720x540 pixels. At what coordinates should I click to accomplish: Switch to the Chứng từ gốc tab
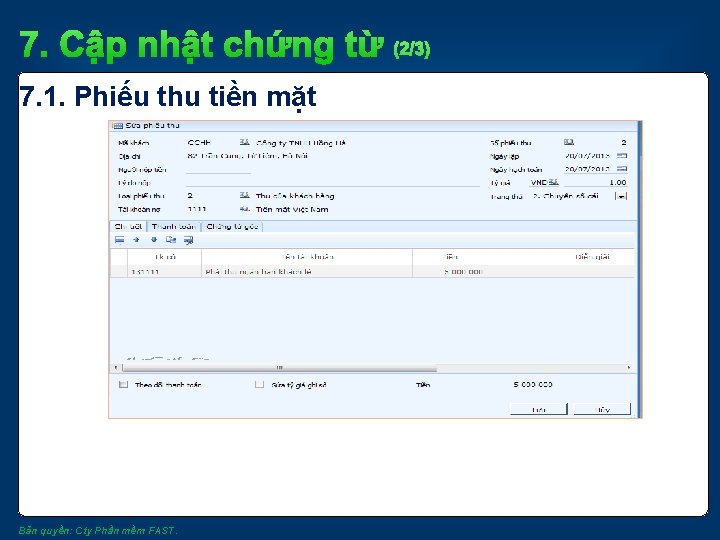(232, 226)
